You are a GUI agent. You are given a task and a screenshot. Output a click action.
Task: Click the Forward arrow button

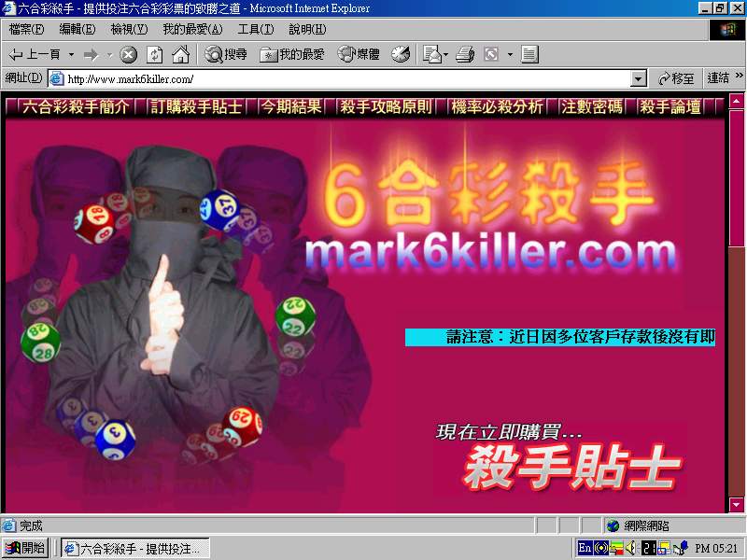pyautogui.click(x=91, y=55)
